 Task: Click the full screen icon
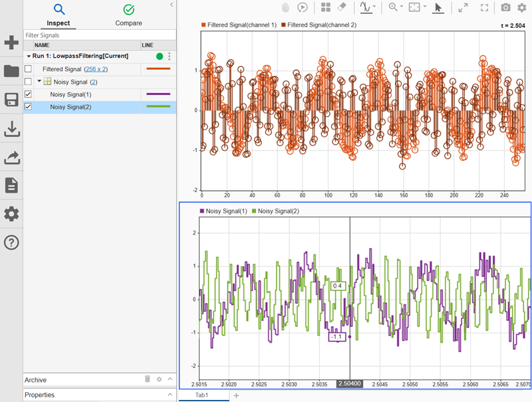(485, 7)
